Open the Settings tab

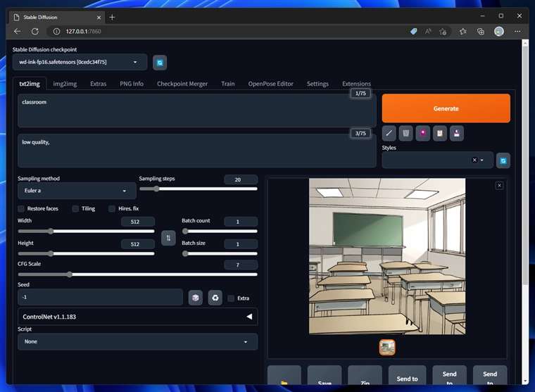pos(317,84)
